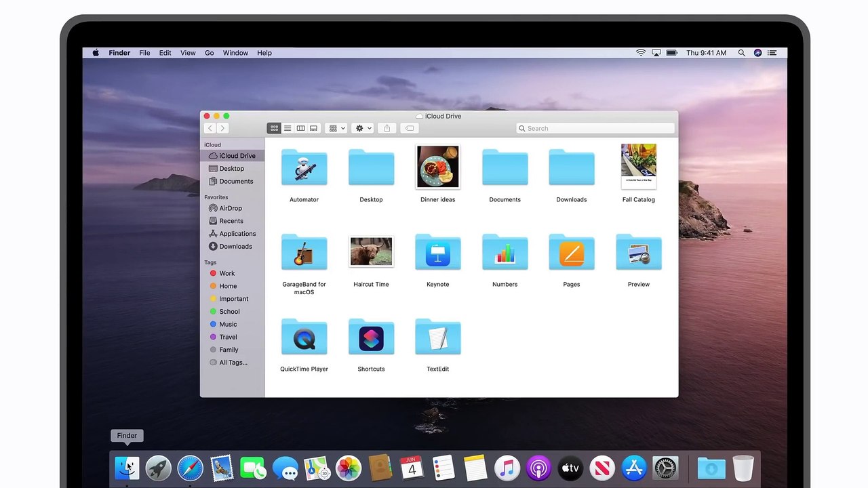The height and width of the screenshot is (488, 868).
Task: Open the View menu
Action: (x=188, y=53)
